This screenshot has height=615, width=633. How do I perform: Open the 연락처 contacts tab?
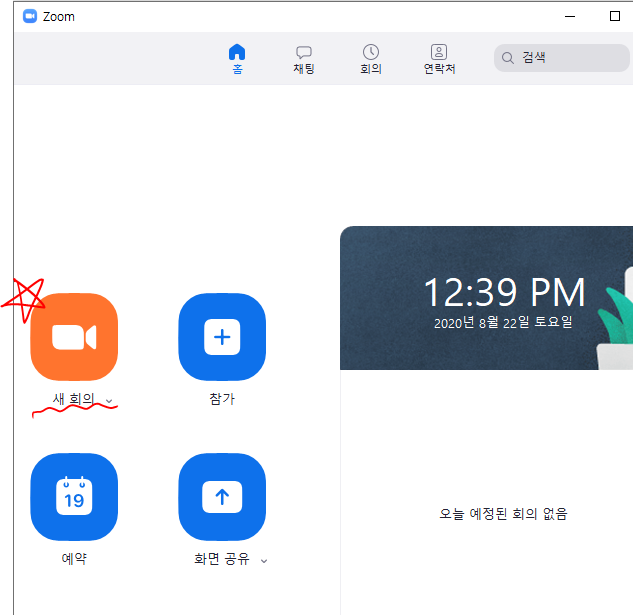click(439, 59)
